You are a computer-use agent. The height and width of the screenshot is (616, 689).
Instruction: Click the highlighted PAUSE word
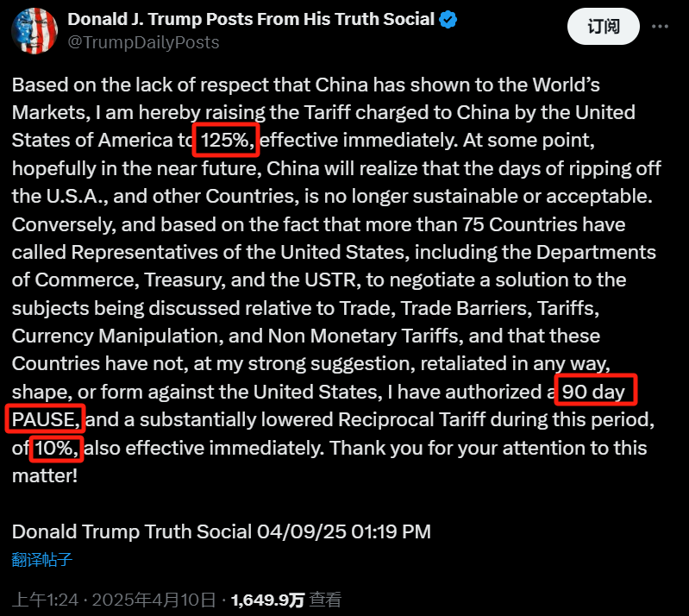point(46,420)
